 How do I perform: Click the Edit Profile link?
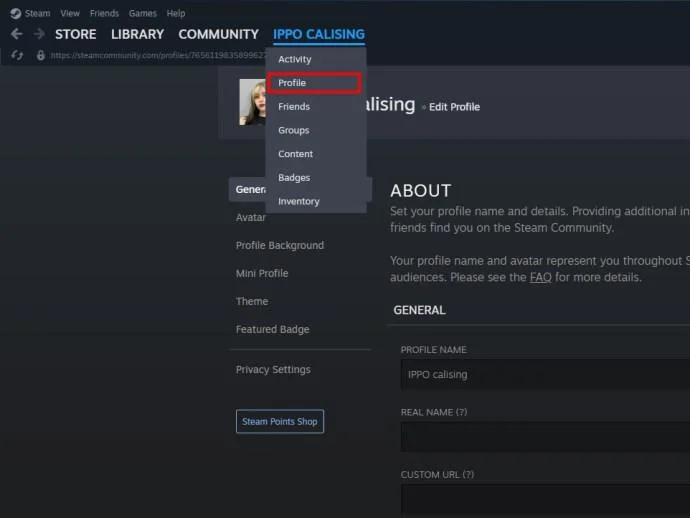point(454,107)
